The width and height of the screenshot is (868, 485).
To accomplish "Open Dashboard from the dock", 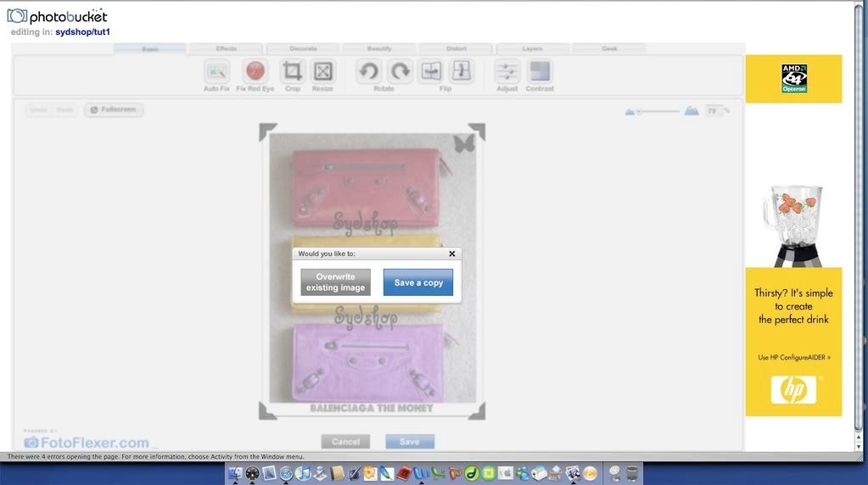I will click(253, 473).
